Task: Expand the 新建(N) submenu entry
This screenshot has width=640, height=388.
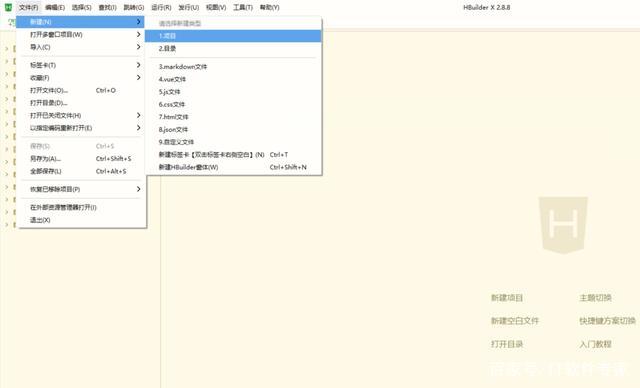Action: click(80, 22)
